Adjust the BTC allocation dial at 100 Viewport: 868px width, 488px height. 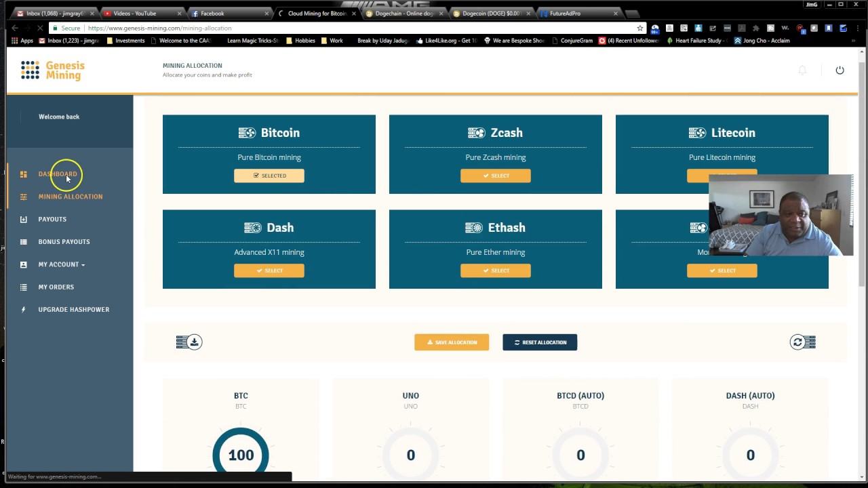241,455
